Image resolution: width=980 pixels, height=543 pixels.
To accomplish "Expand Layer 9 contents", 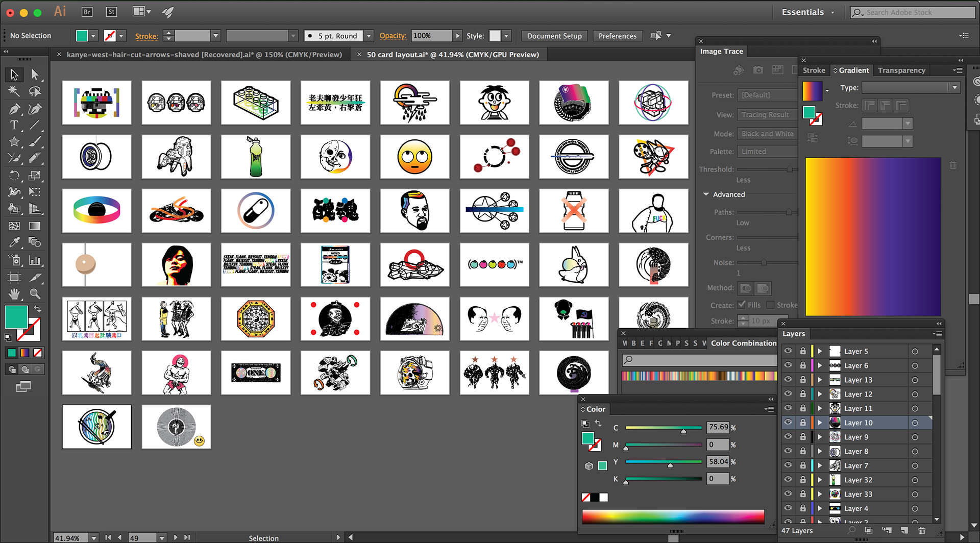I will tap(820, 437).
